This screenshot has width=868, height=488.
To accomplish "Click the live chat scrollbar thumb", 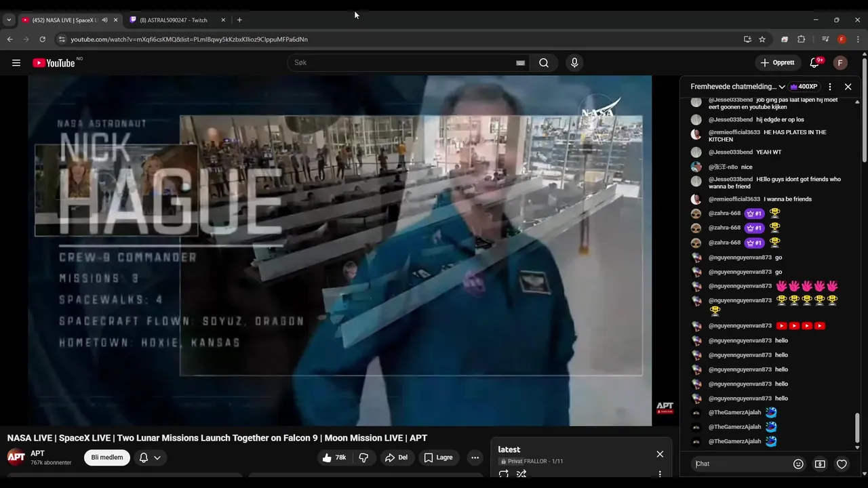I will pos(857,427).
